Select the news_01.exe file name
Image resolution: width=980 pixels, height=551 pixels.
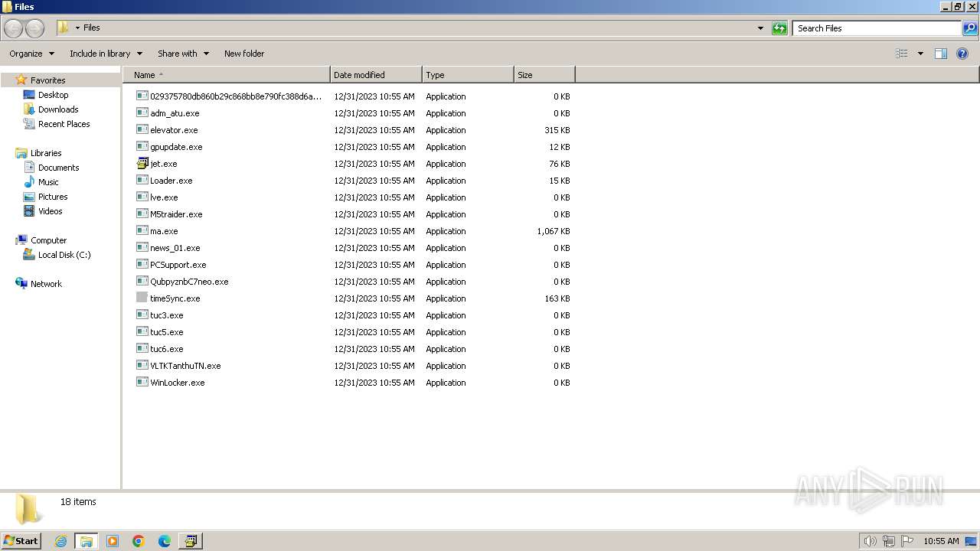[175, 248]
